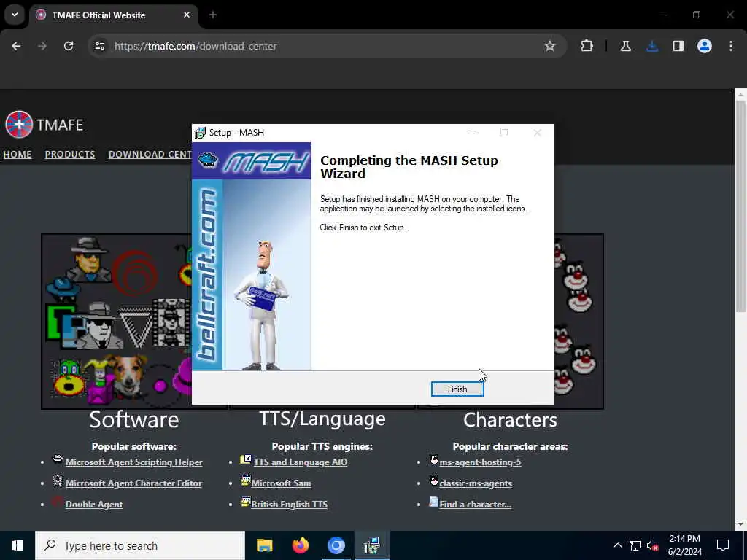
Task: Click the Characters heading
Action: [510, 419]
